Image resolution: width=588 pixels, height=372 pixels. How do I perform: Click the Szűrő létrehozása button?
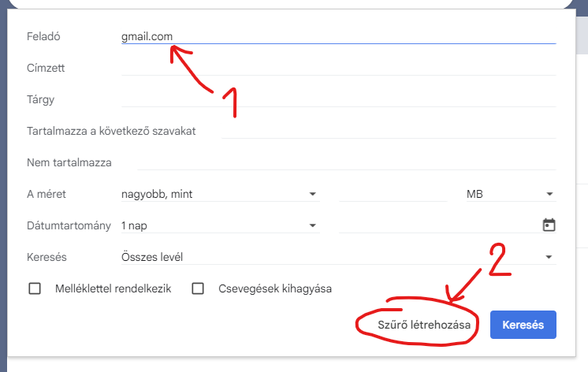click(x=418, y=325)
